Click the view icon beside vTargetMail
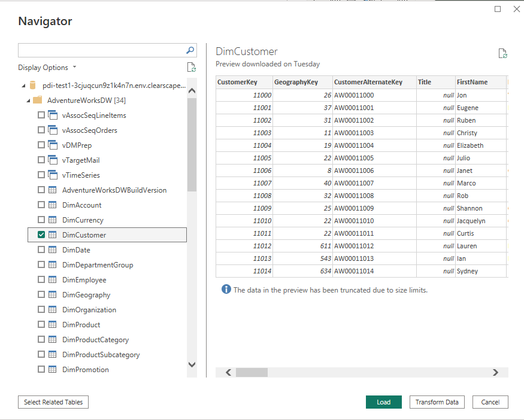The image size is (524, 420). [x=52, y=160]
